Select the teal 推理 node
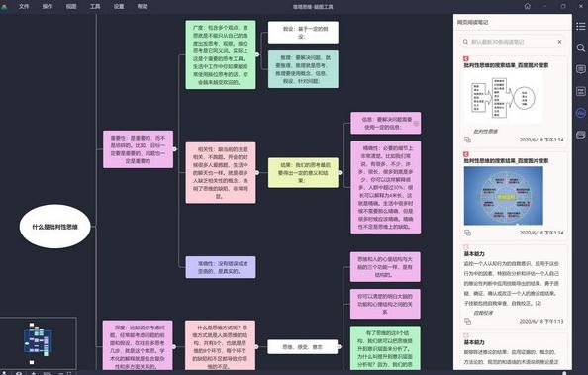This screenshot has width=588, height=375. (x=303, y=69)
